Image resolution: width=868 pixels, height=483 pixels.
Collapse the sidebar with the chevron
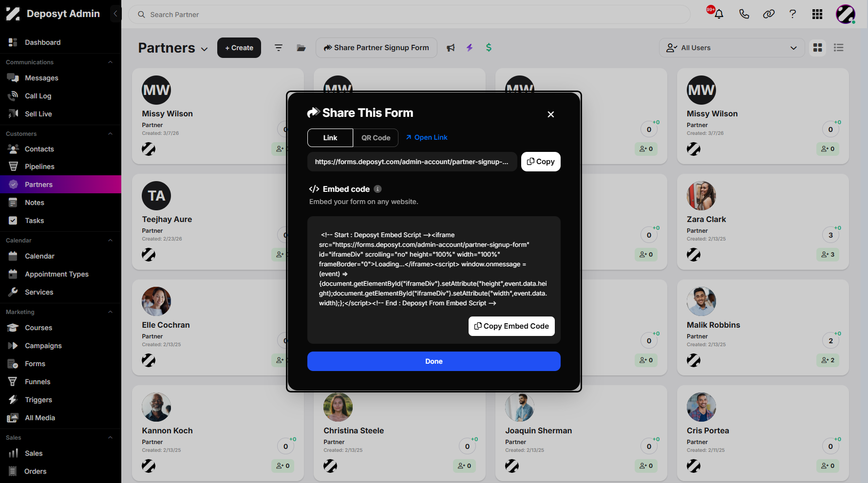point(115,14)
